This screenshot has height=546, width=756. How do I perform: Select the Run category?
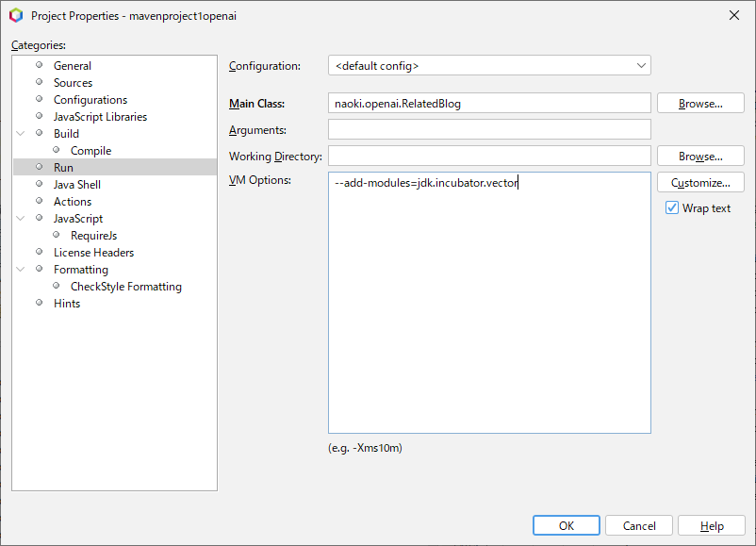[62, 167]
